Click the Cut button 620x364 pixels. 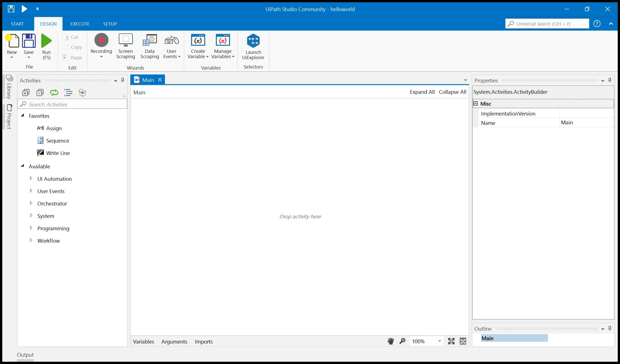(x=71, y=37)
